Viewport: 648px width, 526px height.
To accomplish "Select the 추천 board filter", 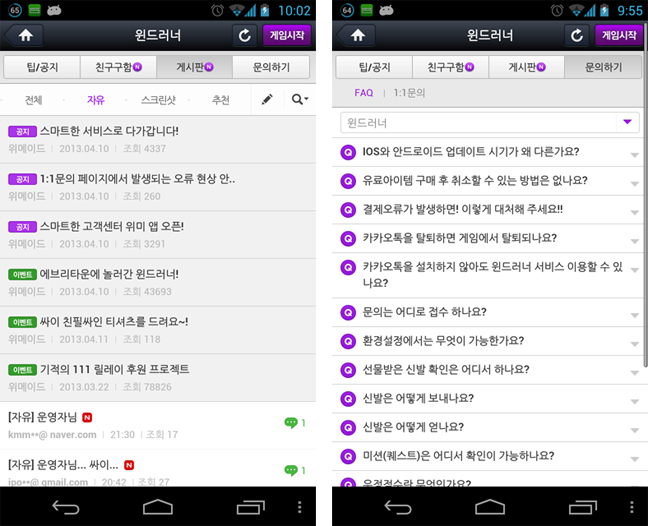I will click(x=221, y=100).
